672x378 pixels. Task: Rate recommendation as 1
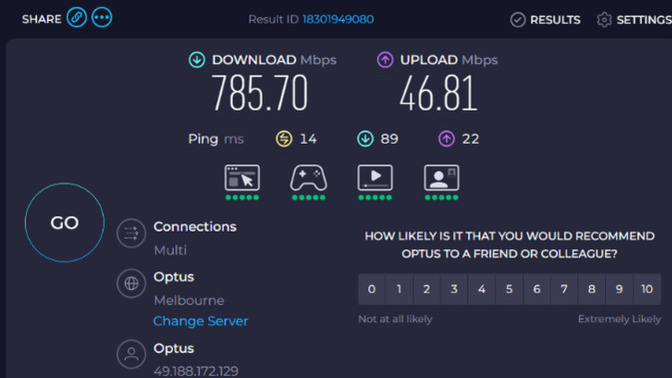399,289
